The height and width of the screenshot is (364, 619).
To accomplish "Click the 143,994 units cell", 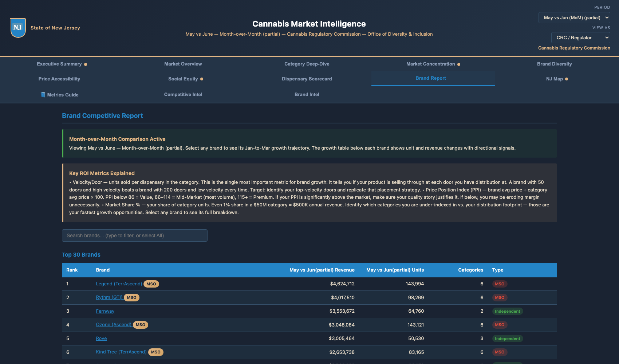I will coord(415,284).
